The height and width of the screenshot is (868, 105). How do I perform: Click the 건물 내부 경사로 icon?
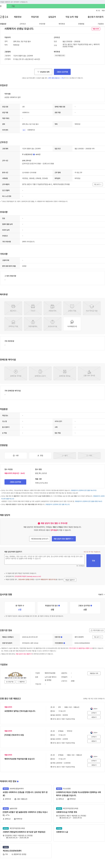pyautogui.click(x=89, y=373)
